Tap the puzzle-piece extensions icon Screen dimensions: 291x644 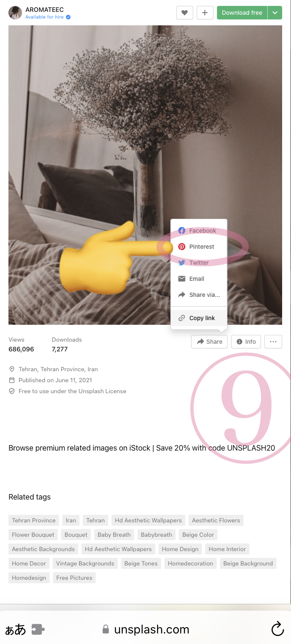click(38, 630)
